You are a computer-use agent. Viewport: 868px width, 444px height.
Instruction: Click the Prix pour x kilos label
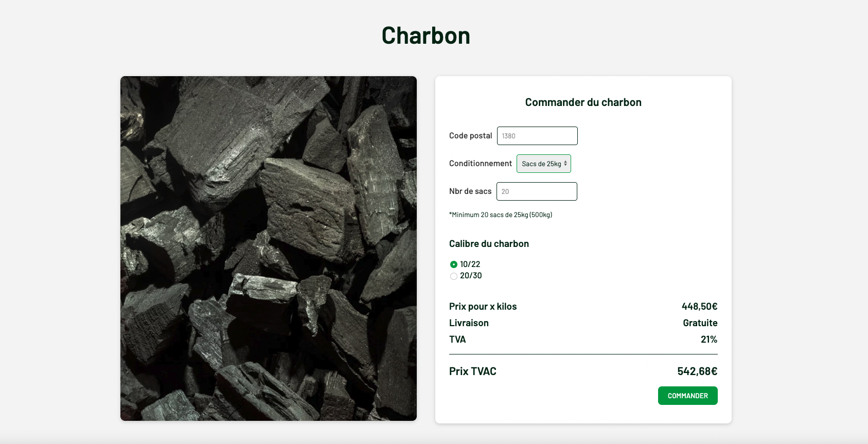click(x=483, y=307)
